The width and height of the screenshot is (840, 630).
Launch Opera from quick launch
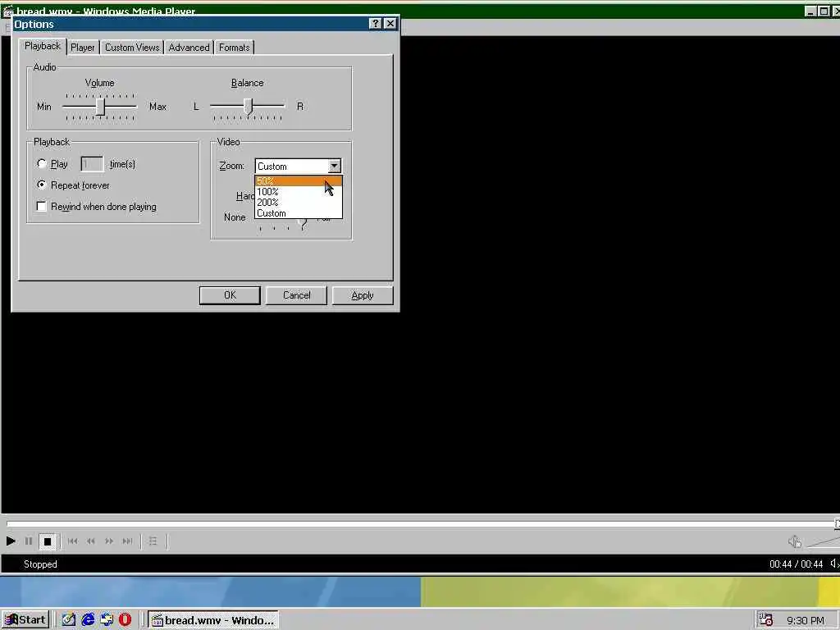(126, 620)
